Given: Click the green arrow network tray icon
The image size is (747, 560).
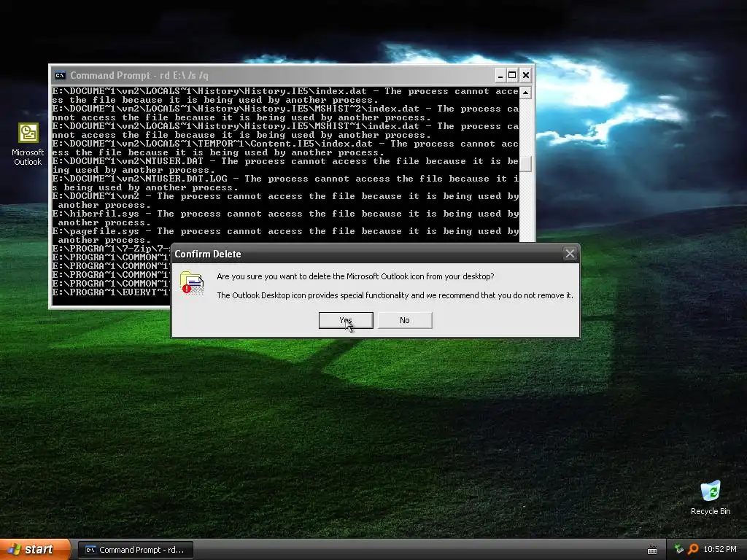Looking at the screenshot, I should pos(679,550).
